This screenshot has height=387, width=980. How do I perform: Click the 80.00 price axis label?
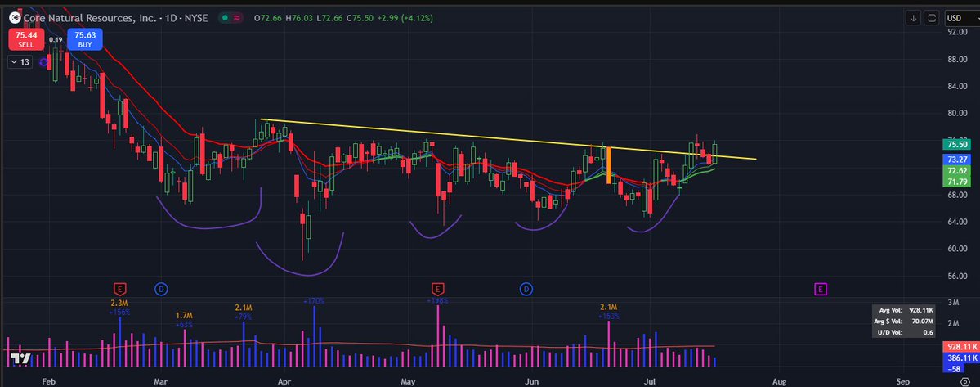959,113
